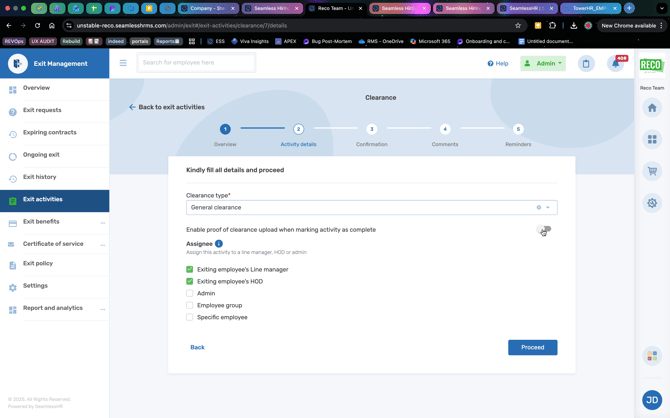Enable proof of clearance upload toggle
Viewport: 670px width, 418px height.
(x=545, y=230)
